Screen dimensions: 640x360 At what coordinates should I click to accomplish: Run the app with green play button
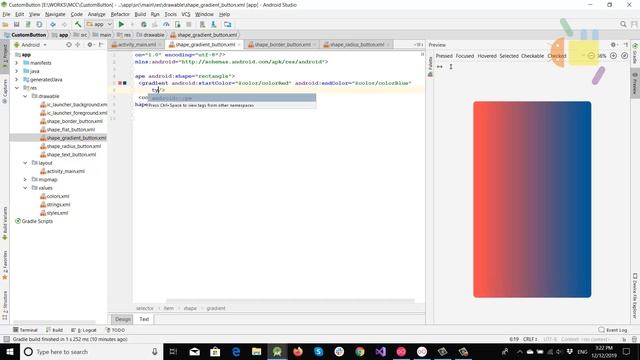[x=121, y=24]
